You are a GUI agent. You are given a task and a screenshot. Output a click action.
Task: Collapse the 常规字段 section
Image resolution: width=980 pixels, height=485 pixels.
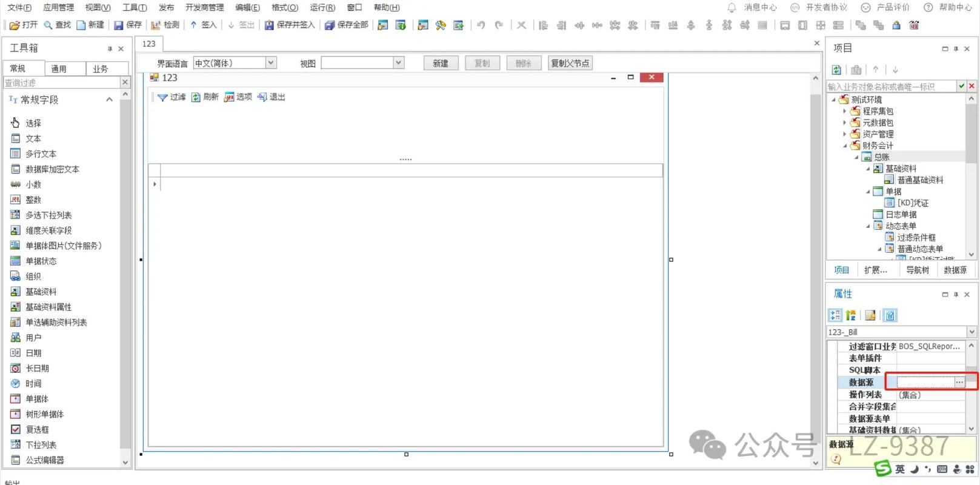click(x=109, y=99)
